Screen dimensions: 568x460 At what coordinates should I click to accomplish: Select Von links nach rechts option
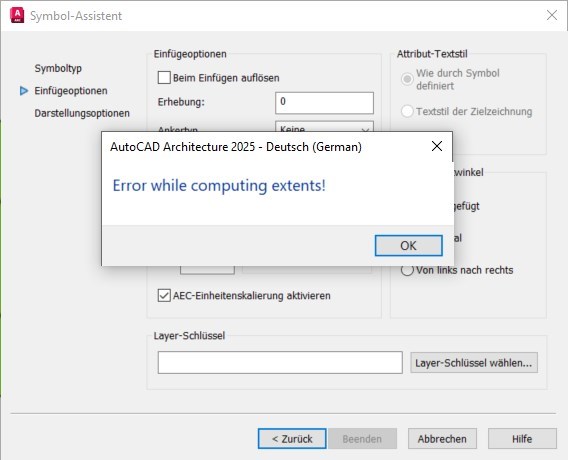click(407, 270)
